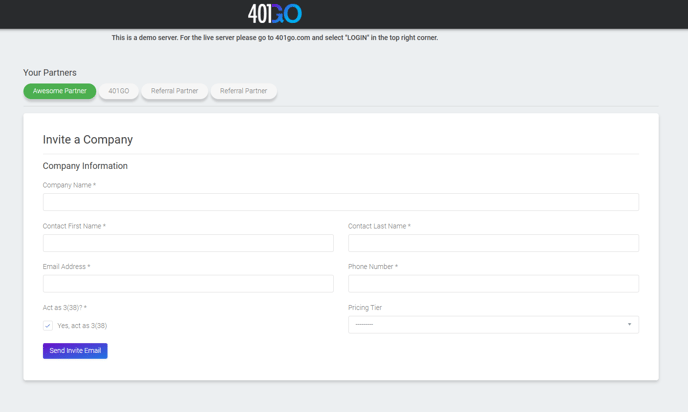The width and height of the screenshot is (688, 412).
Task: Click the 401GO logo in the header
Action: click(274, 13)
